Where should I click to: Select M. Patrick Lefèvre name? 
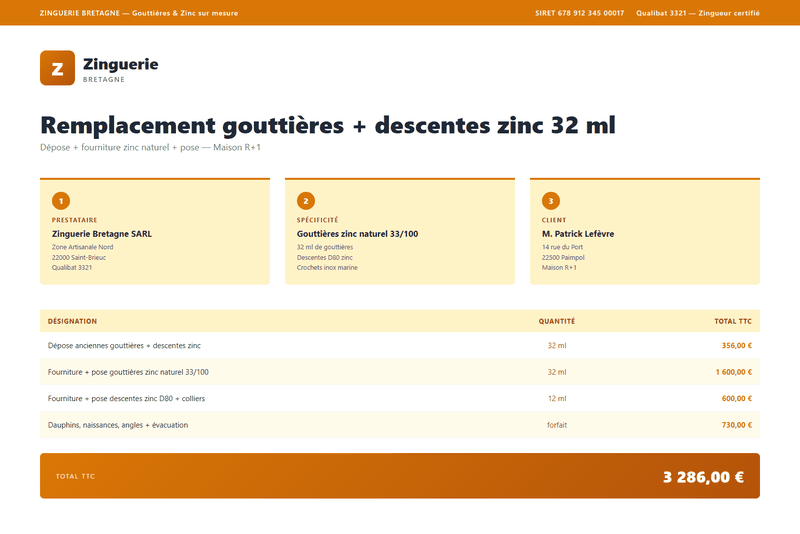point(578,234)
